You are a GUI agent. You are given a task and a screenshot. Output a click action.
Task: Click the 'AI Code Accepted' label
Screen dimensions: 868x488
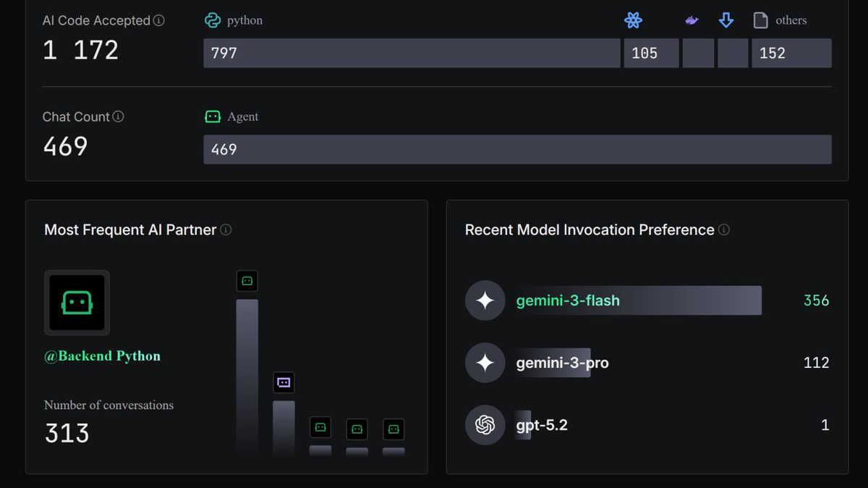[x=96, y=20]
